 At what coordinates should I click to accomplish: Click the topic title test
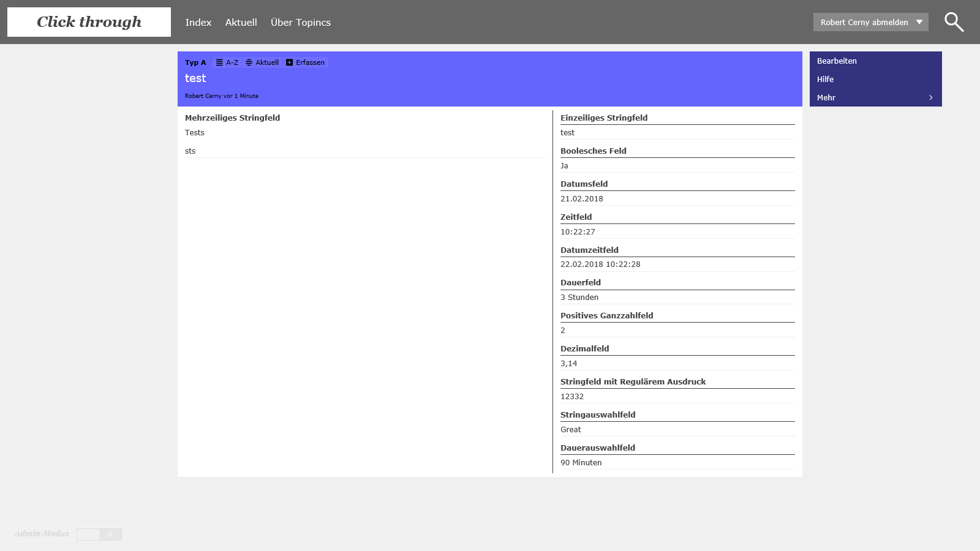195,78
